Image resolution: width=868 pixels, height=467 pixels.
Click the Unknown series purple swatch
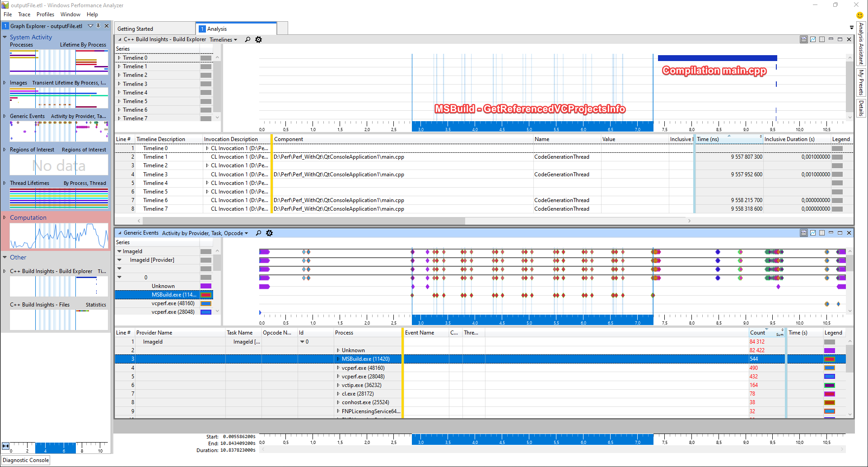click(x=206, y=286)
